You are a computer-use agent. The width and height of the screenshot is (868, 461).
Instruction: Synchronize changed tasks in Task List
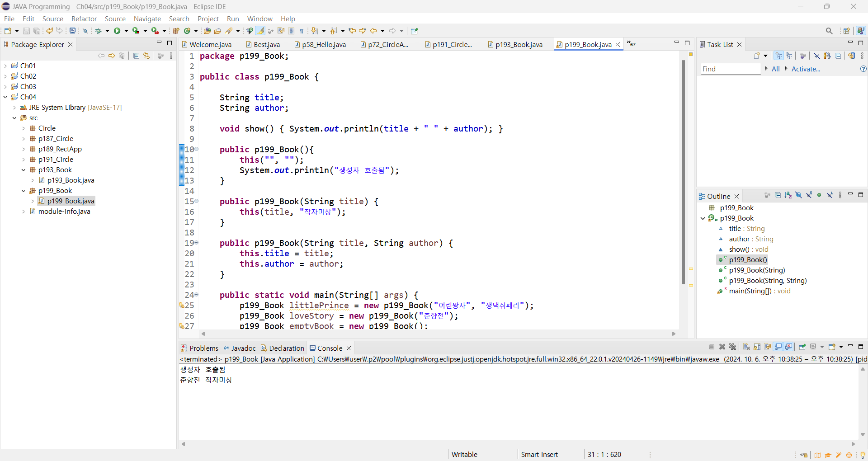(852, 56)
